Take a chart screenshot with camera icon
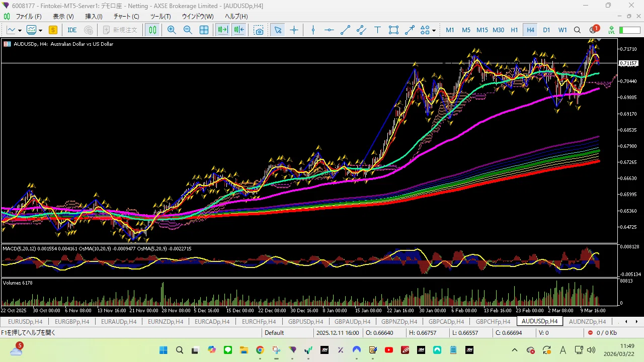 (x=259, y=30)
